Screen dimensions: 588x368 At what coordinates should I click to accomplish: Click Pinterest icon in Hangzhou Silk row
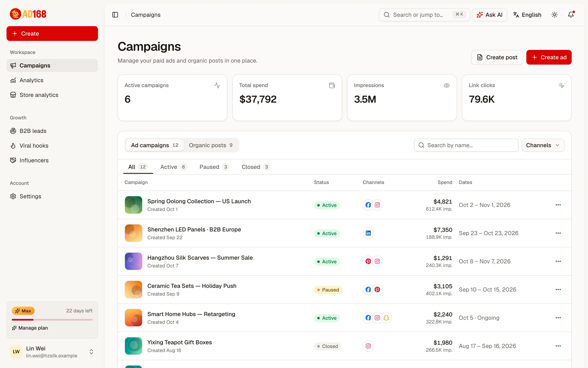(368, 261)
